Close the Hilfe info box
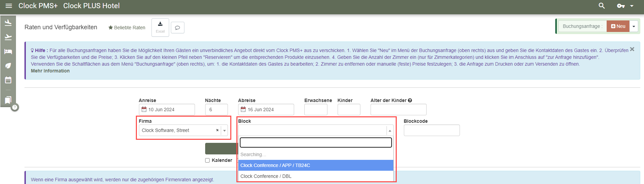644x184 pixels. 632,49
